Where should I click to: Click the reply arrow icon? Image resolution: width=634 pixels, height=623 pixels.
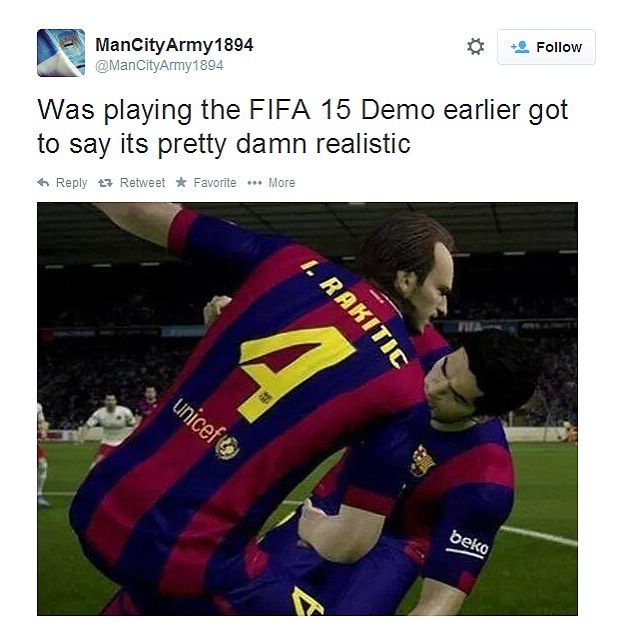43,182
